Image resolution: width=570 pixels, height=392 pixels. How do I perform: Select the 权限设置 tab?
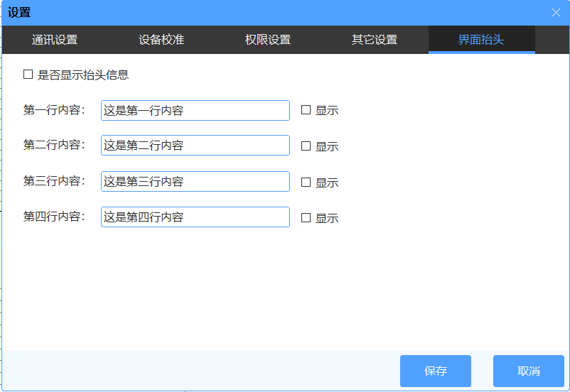pos(268,40)
